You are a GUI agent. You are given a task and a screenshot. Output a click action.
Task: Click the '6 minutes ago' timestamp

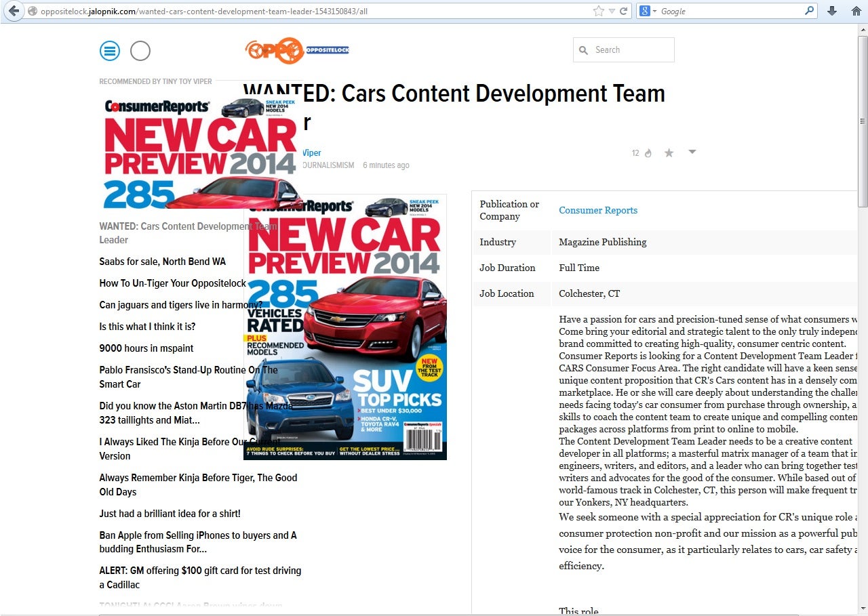pyautogui.click(x=386, y=165)
